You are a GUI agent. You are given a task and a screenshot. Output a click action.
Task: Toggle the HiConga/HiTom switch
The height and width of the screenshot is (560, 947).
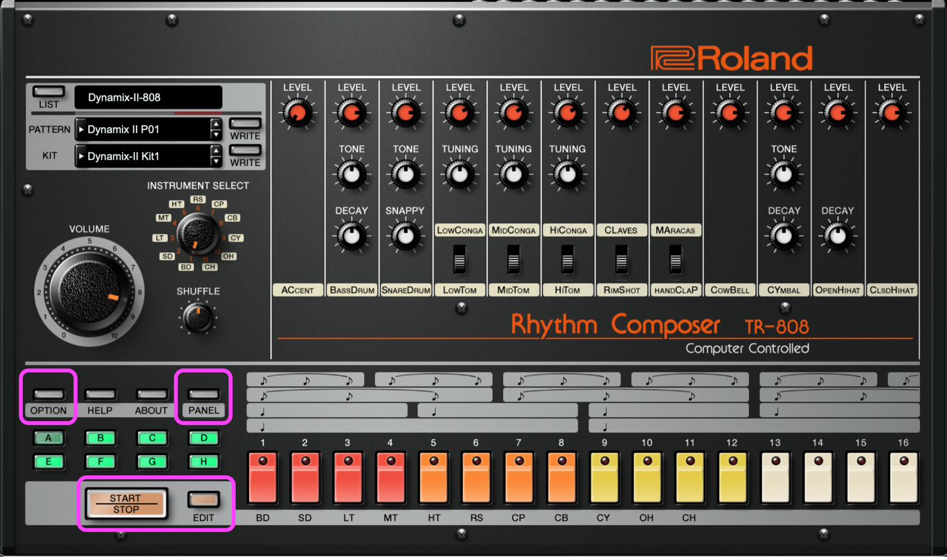pyautogui.click(x=568, y=259)
